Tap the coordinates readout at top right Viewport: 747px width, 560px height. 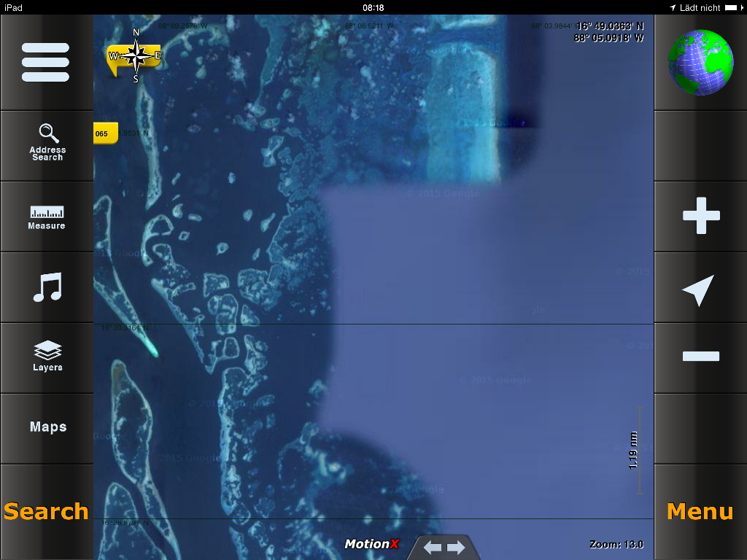pyautogui.click(x=610, y=32)
